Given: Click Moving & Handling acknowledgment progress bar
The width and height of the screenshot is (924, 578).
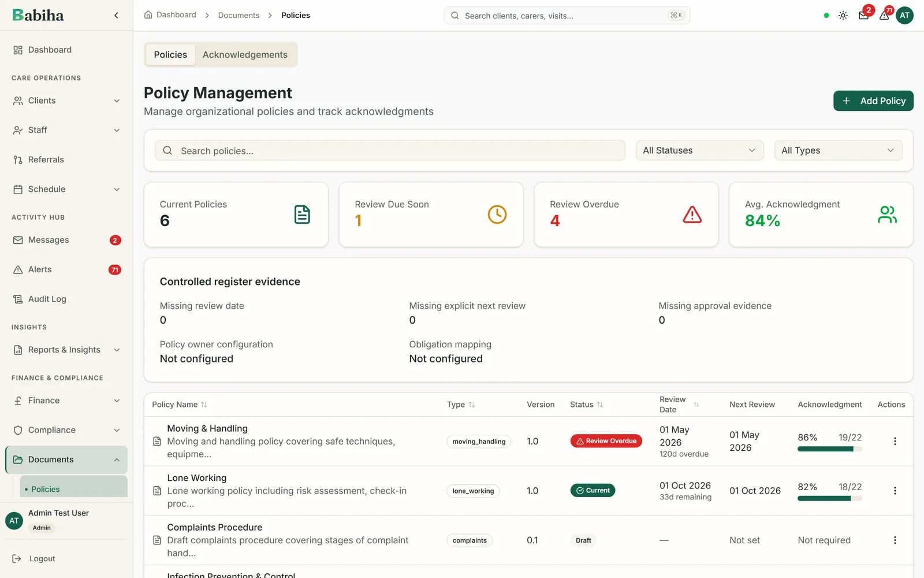Looking at the screenshot, I should click(829, 449).
